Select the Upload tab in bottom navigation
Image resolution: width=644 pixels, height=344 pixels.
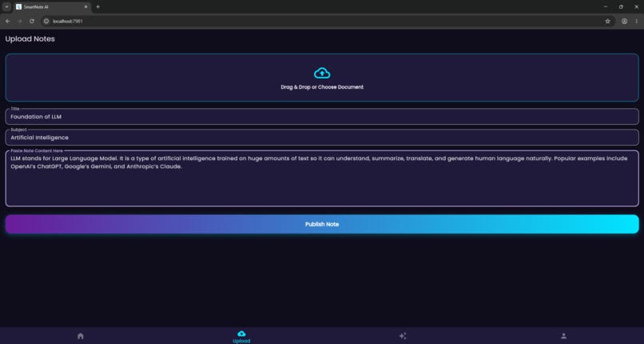(x=241, y=337)
